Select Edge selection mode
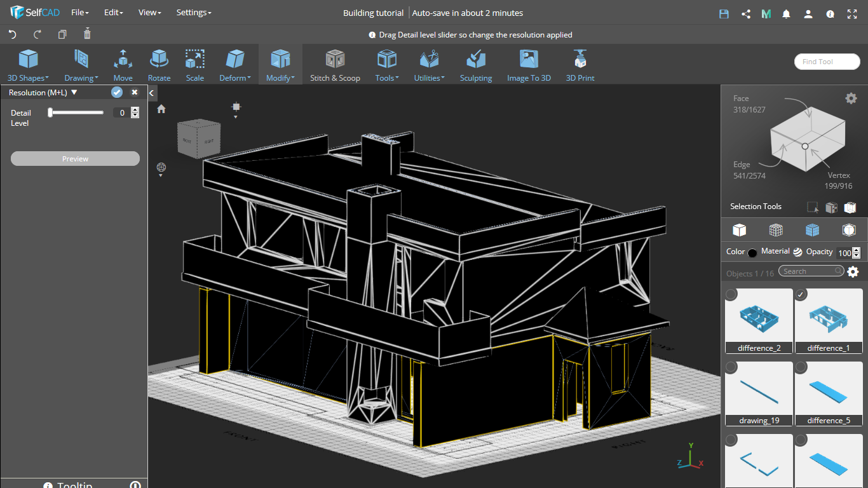 [x=749, y=170]
